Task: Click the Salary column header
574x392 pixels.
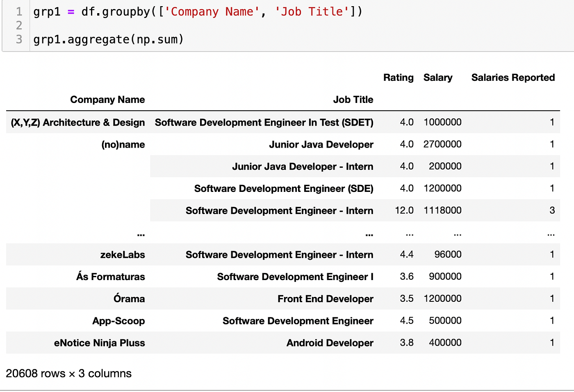Action: tap(437, 77)
